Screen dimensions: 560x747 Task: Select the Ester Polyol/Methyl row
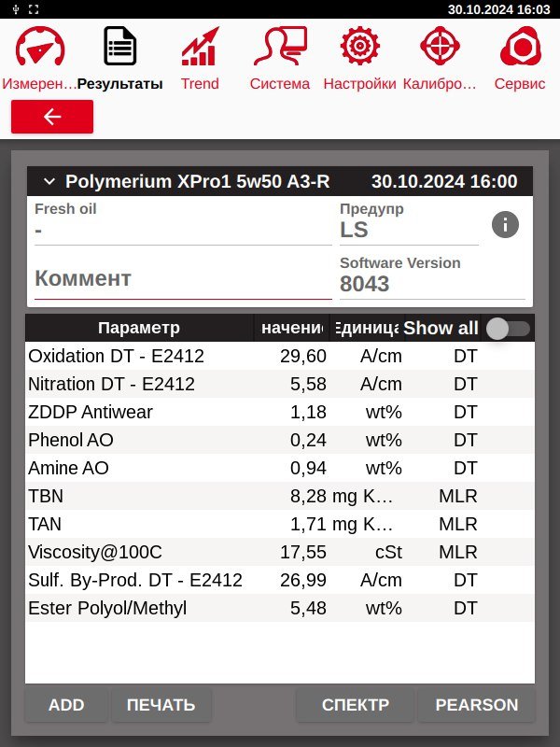click(x=280, y=609)
